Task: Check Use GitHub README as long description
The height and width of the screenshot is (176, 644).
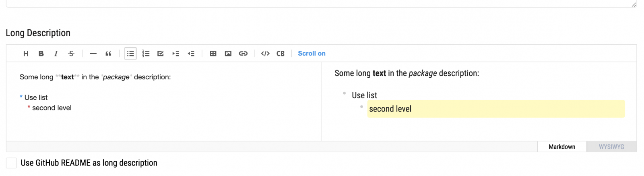Action: pos(11,163)
